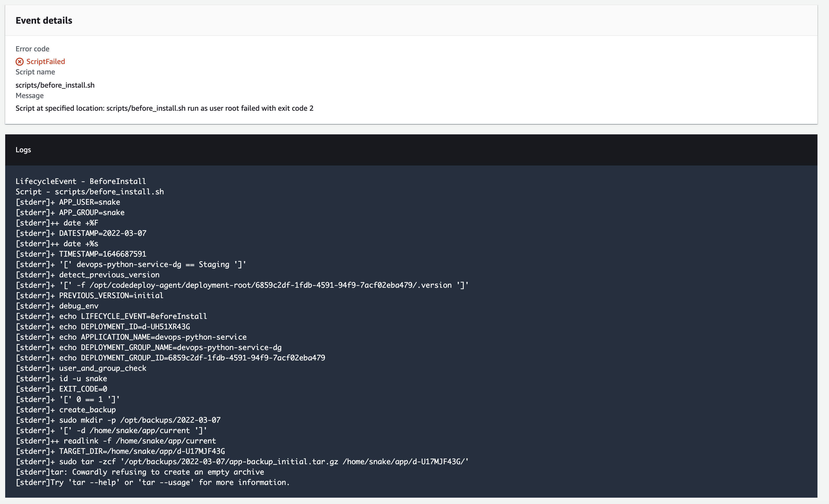Image resolution: width=829 pixels, height=504 pixels.
Task: Click the tar --help usage hint line
Action: point(152,482)
